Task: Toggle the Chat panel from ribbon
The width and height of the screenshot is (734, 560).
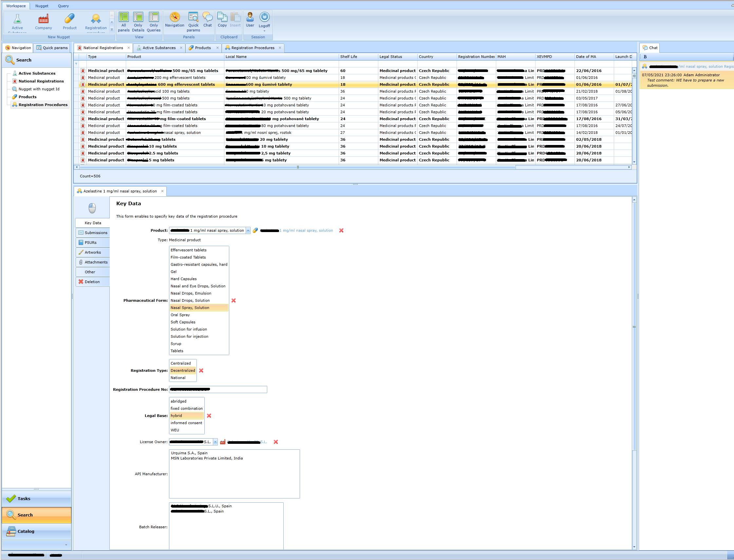Action: [x=207, y=20]
